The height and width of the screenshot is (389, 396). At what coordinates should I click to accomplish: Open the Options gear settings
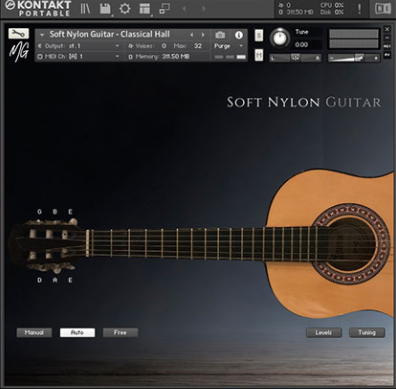[x=125, y=9]
